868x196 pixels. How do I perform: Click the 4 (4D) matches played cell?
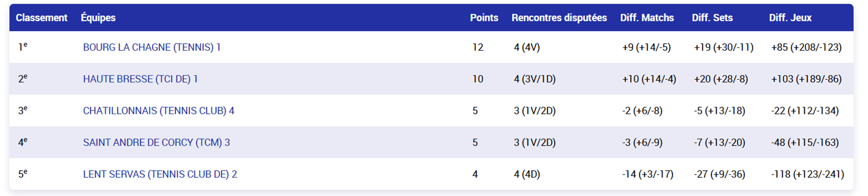(527, 174)
